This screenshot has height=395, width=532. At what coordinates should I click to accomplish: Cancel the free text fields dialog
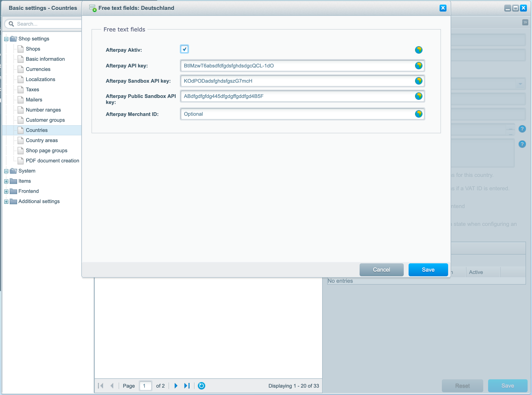pos(381,270)
